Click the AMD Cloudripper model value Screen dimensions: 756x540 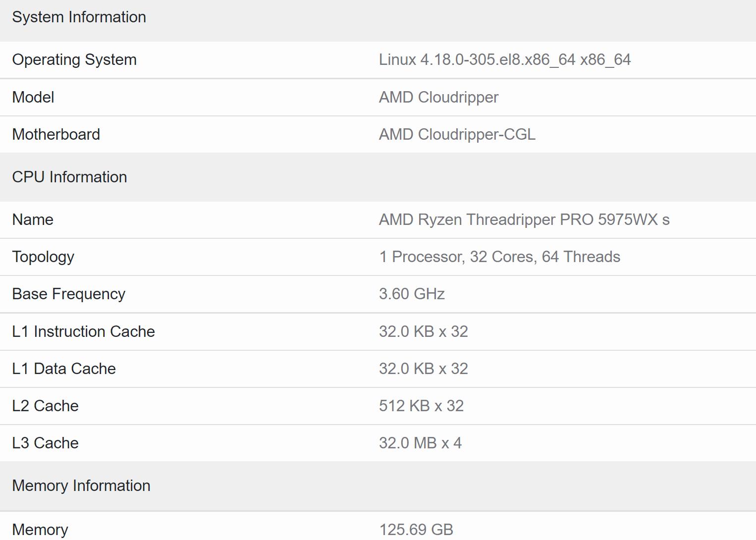click(x=439, y=98)
